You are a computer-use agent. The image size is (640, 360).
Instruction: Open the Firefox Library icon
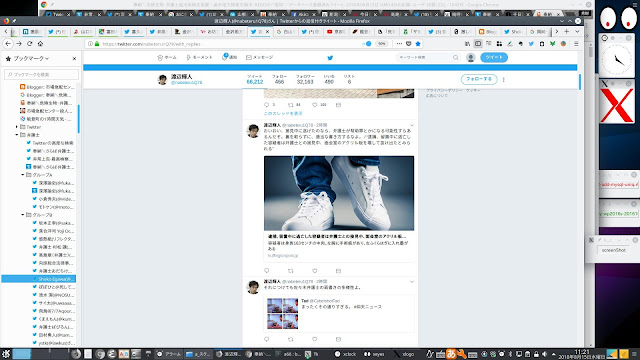click(467, 44)
